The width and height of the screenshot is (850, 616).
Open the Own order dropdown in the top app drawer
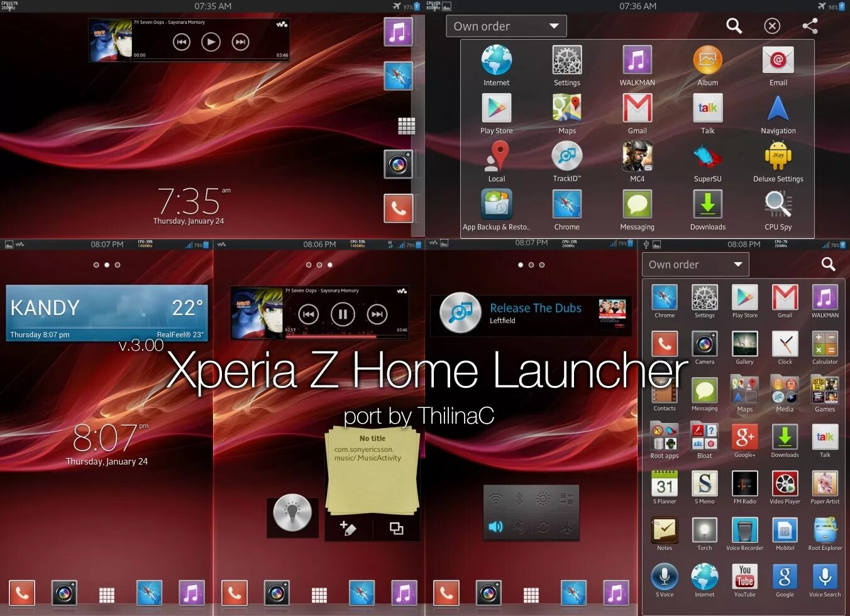coord(506,26)
